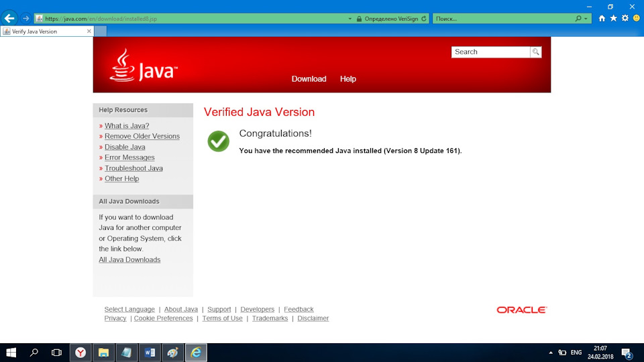The width and height of the screenshot is (644, 362).
Task: Open the Action Center notifications icon
Action: (x=627, y=353)
